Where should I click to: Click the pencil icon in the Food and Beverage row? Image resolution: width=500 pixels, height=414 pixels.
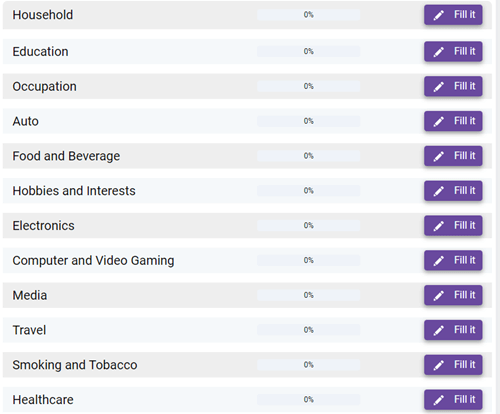[439, 156]
